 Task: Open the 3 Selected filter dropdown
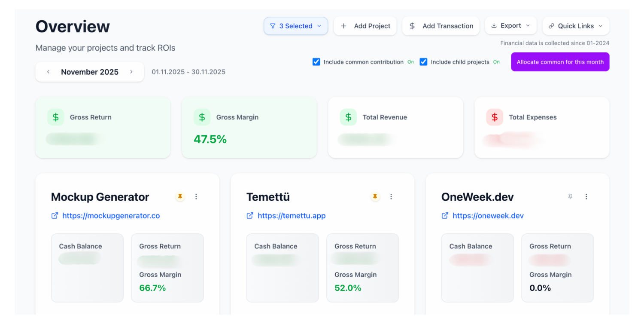296,26
